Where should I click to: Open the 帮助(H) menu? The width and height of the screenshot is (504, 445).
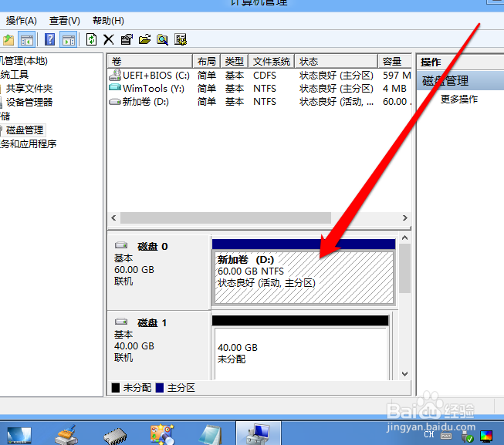tap(108, 21)
